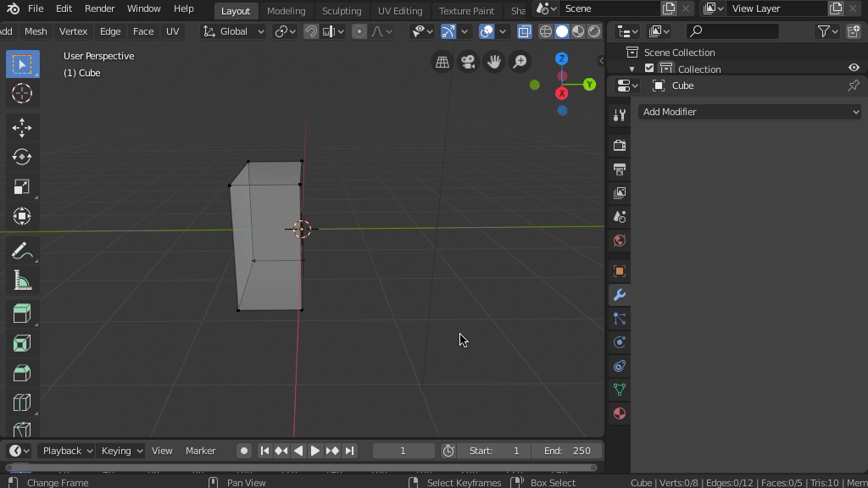The height and width of the screenshot is (488, 868).
Task: Open Render properties tab
Action: (620, 146)
